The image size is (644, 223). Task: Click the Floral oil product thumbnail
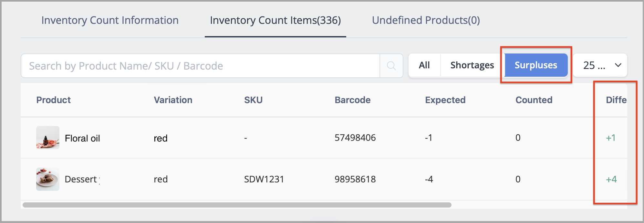tap(48, 138)
